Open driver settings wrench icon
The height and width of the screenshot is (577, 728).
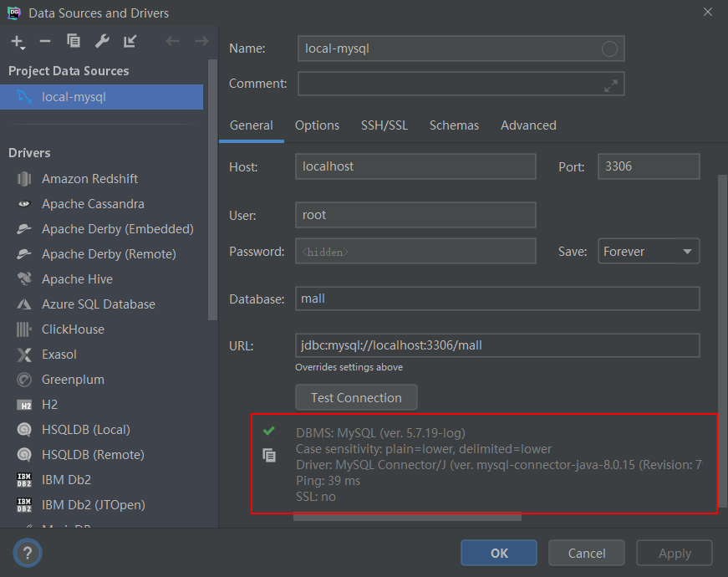click(102, 41)
